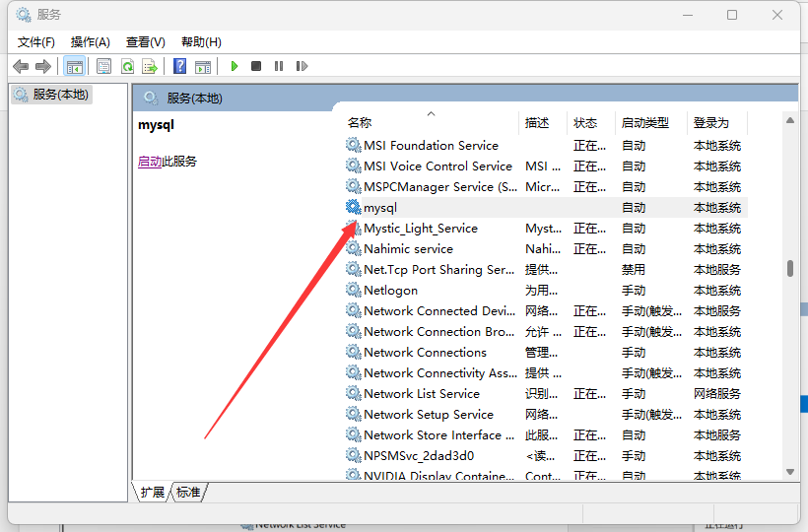Click 禁用 startup type of Net.Tcp row
The image size is (808, 532).
(634, 270)
